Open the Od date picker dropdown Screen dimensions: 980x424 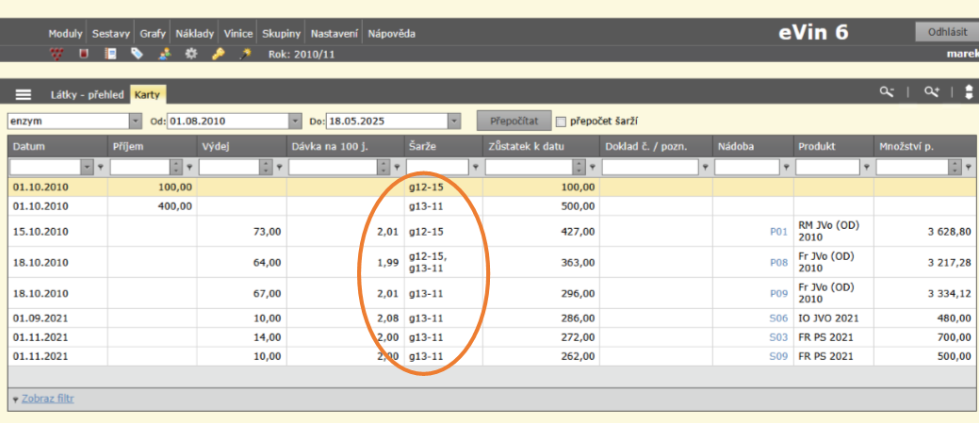(295, 122)
